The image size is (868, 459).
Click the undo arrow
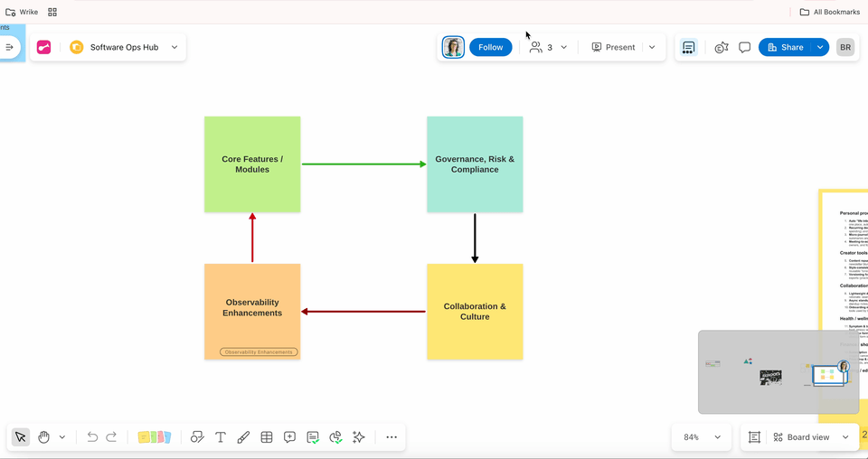92,437
